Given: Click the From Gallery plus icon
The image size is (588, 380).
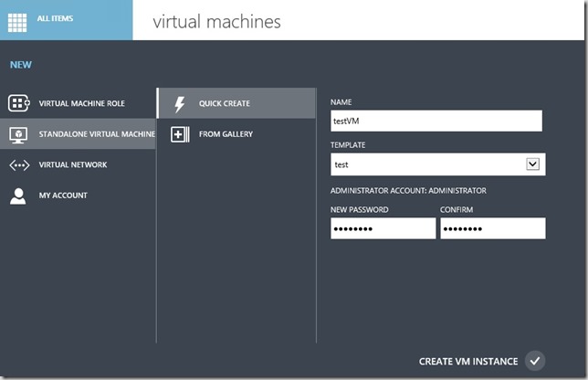Looking at the screenshot, I should click(180, 134).
